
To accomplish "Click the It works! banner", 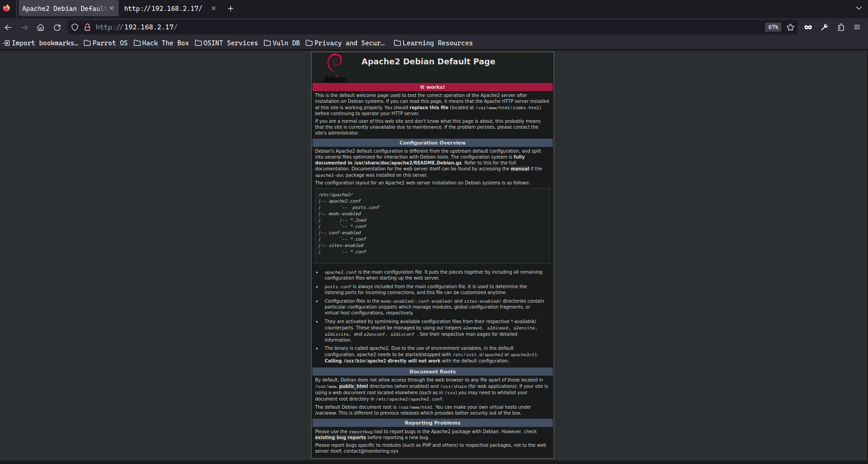I will (x=433, y=87).
